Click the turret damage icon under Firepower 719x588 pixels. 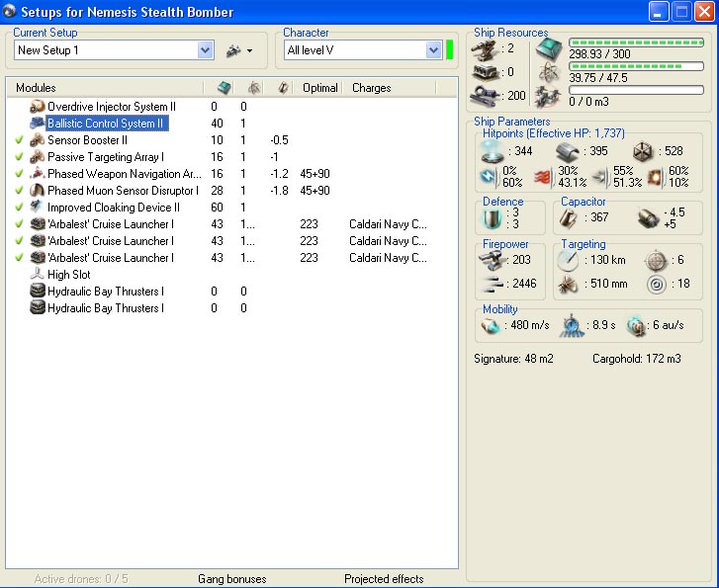point(492,260)
